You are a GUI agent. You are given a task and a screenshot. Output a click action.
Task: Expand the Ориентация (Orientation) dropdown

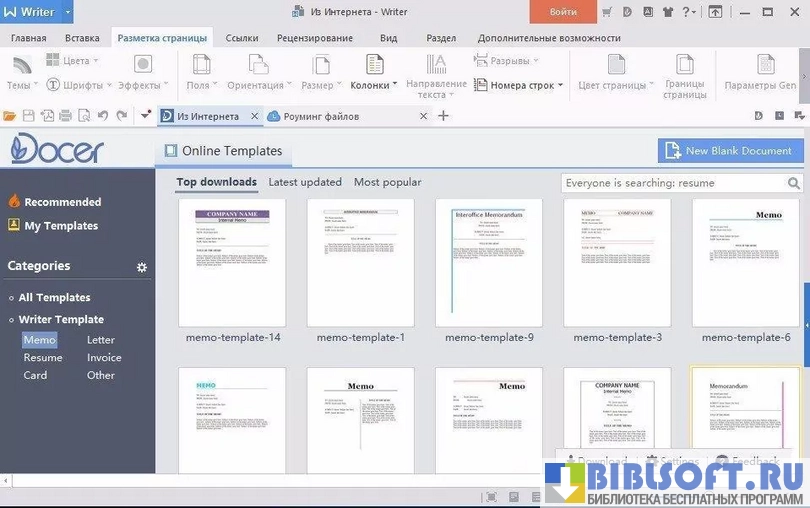289,86
